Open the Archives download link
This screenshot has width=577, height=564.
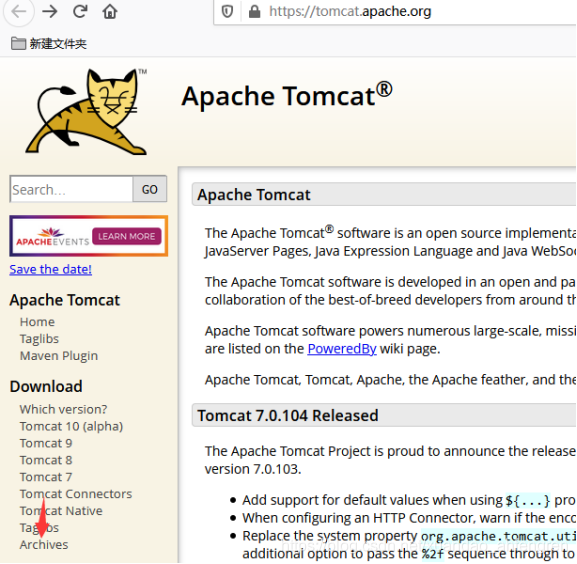(44, 545)
